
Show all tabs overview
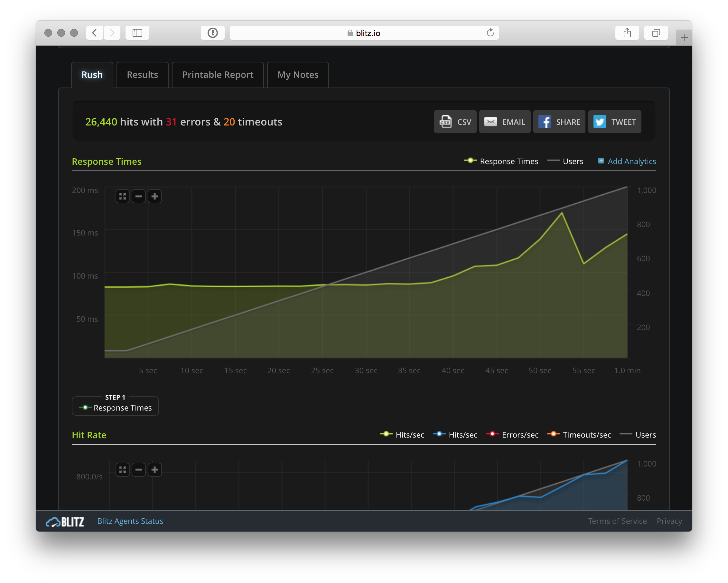tap(656, 33)
